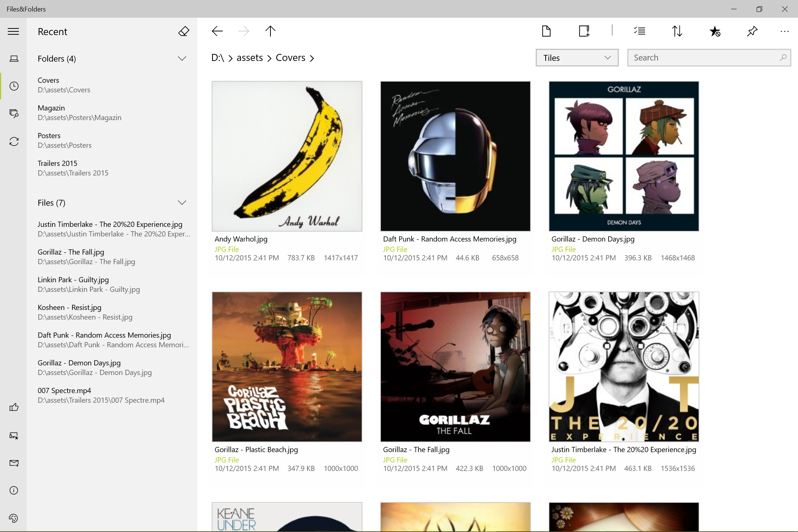Open recent file Kosheen - Resist.jpg
The width and height of the screenshot is (798, 532).
[112, 312]
